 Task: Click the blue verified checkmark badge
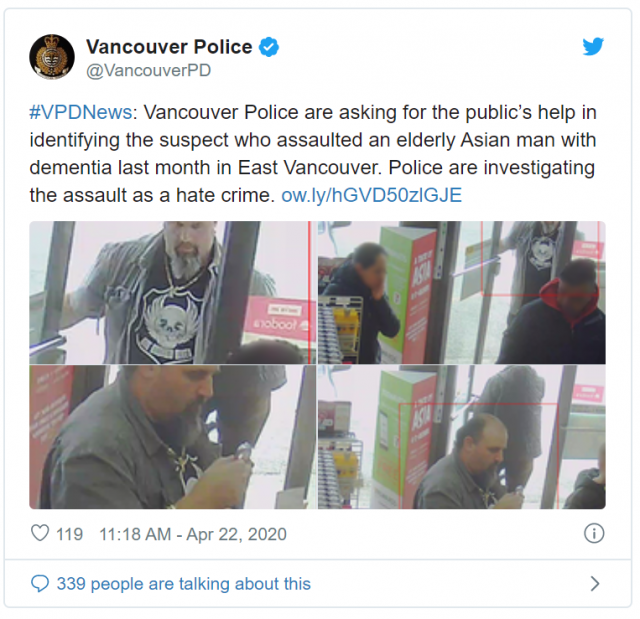tap(269, 47)
